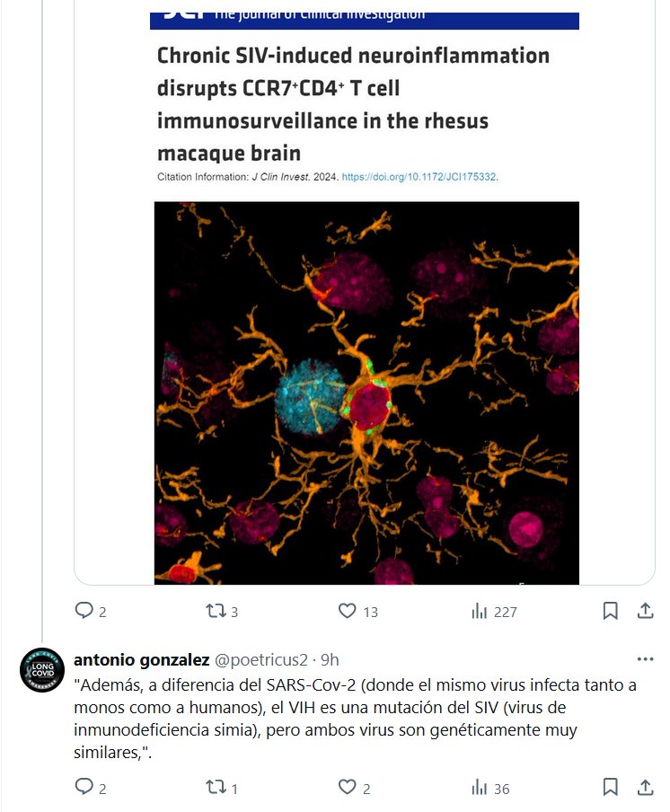Open antonio gonzalez's Long Covid avatar
Screen dimensions: 670x812
(41, 669)
